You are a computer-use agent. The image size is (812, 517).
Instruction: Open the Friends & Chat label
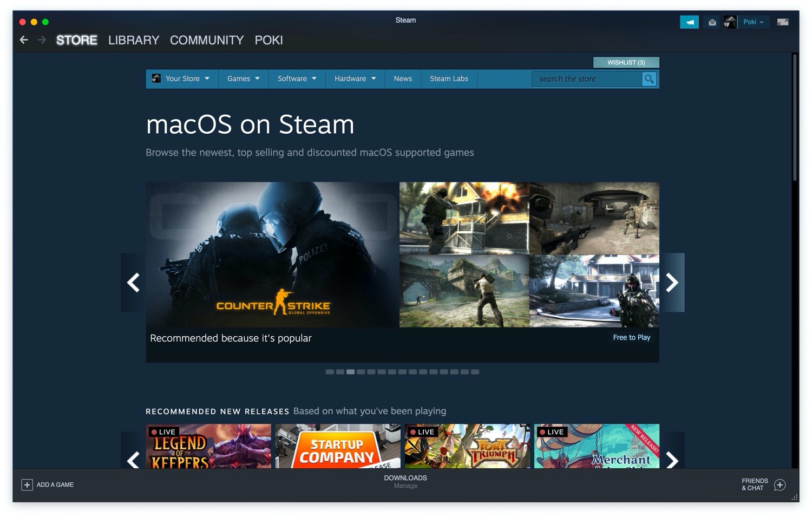[x=755, y=485]
